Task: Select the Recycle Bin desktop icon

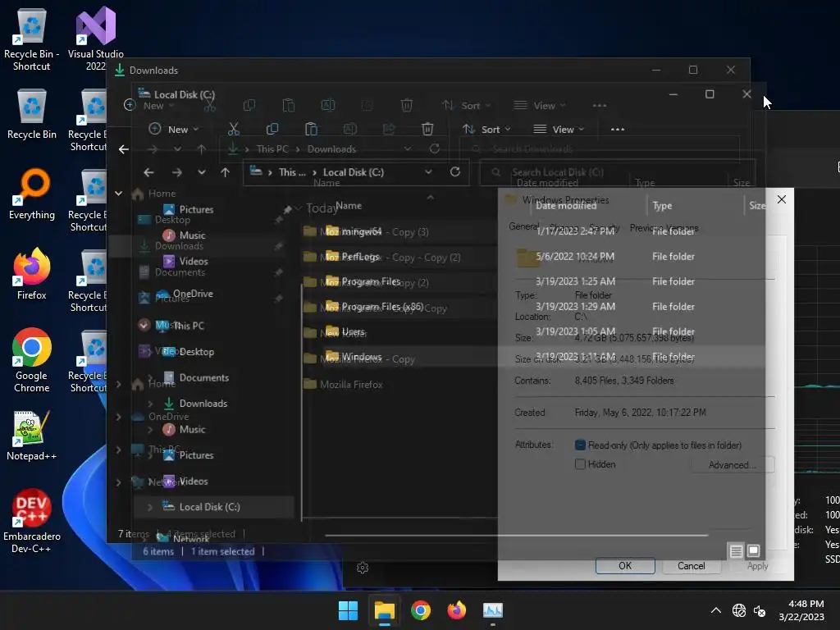Action: pyautogui.click(x=32, y=114)
